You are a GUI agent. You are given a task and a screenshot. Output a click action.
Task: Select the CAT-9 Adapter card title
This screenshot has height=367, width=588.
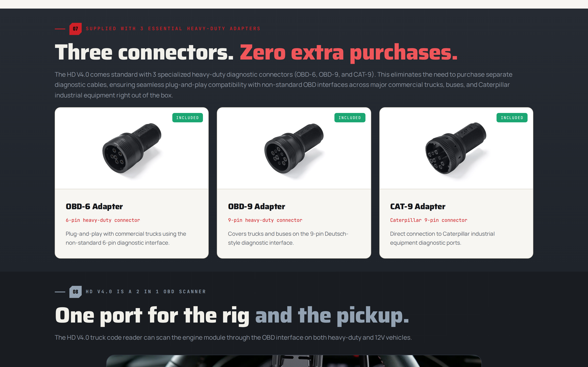418,207
